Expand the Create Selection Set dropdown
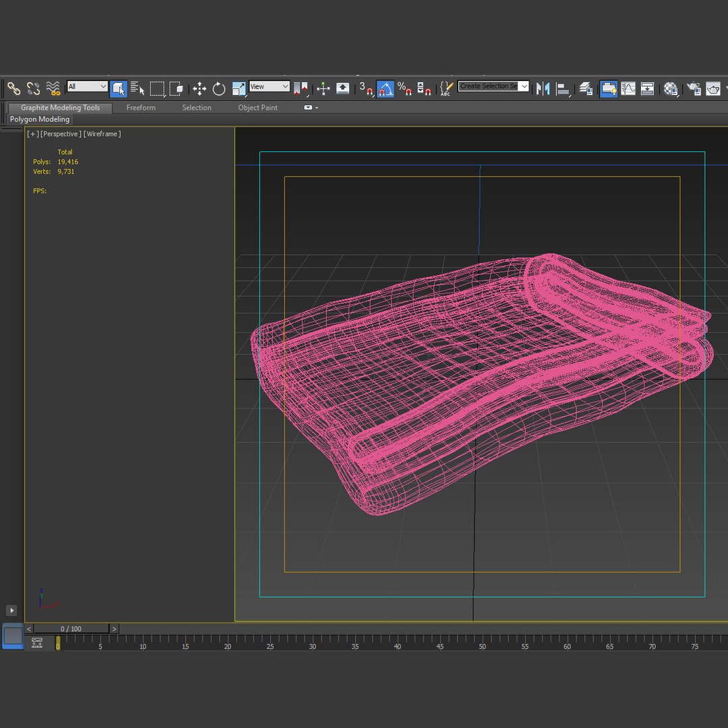The width and height of the screenshot is (728, 728). point(524,86)
